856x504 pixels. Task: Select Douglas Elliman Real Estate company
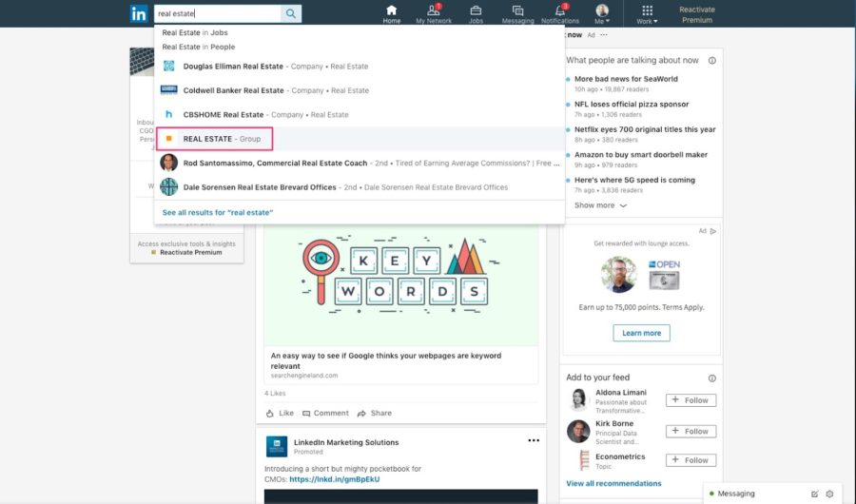tap(360, 66)
